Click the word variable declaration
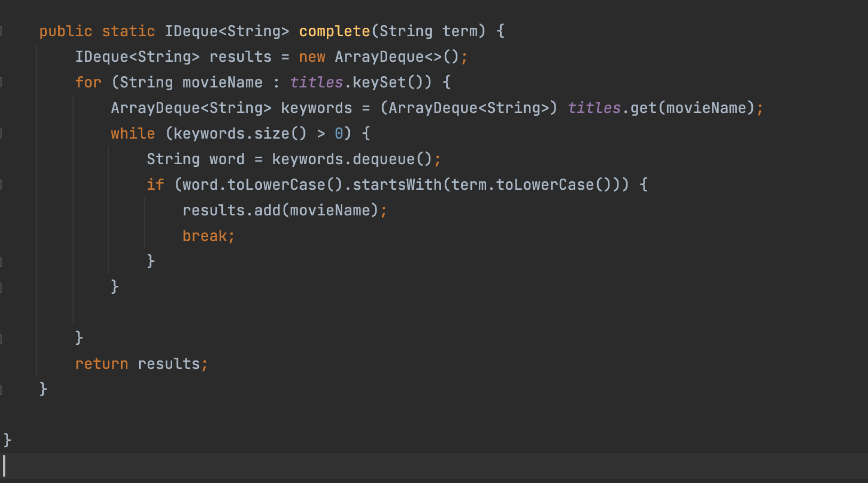Viewport: 868px width, 483px height. tap(227, 159)
